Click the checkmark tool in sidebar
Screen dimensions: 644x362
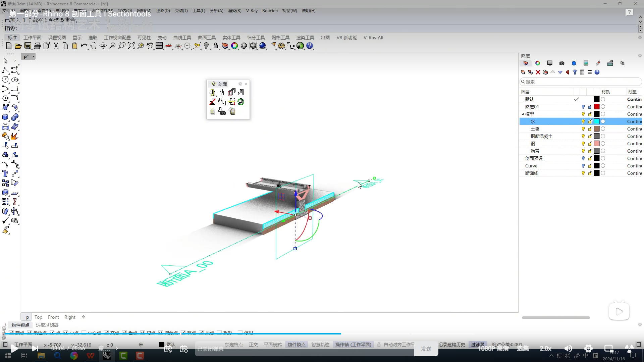coord(5,220)
